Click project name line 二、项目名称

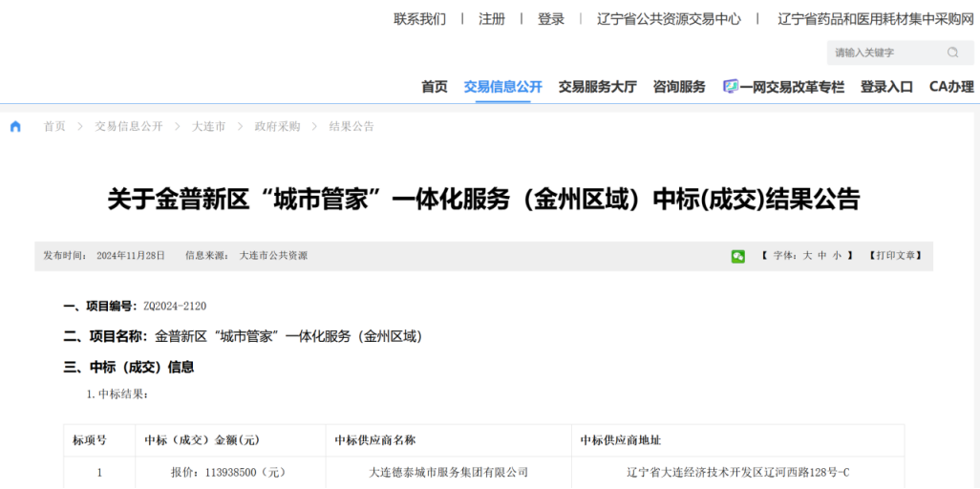click(x=244, y=336)
